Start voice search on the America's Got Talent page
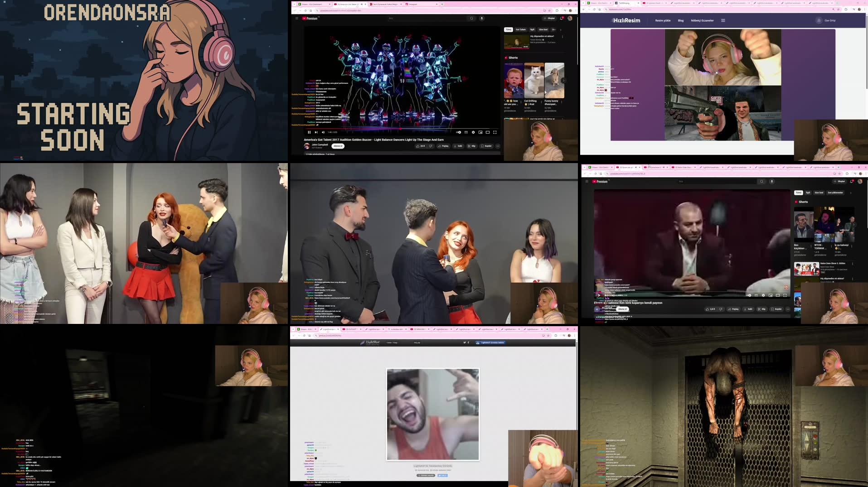The height and width of the screenshot is (487, 868). click(482, 18)
